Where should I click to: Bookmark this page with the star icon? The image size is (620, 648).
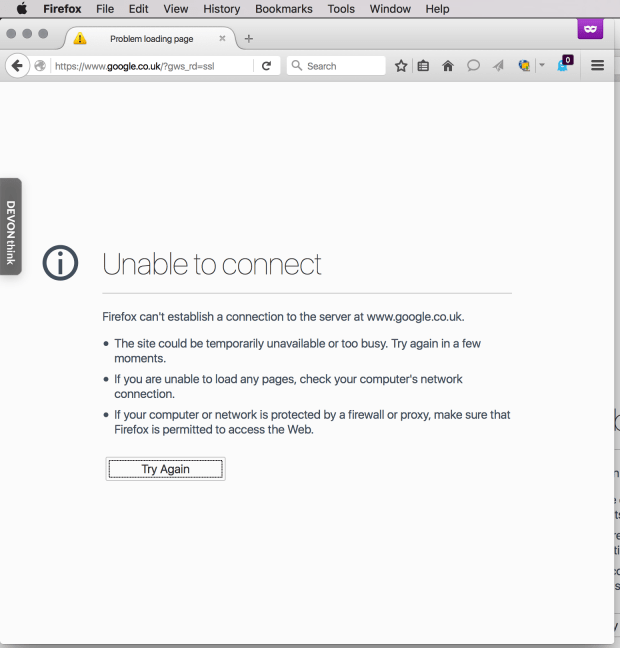[401, 66]
